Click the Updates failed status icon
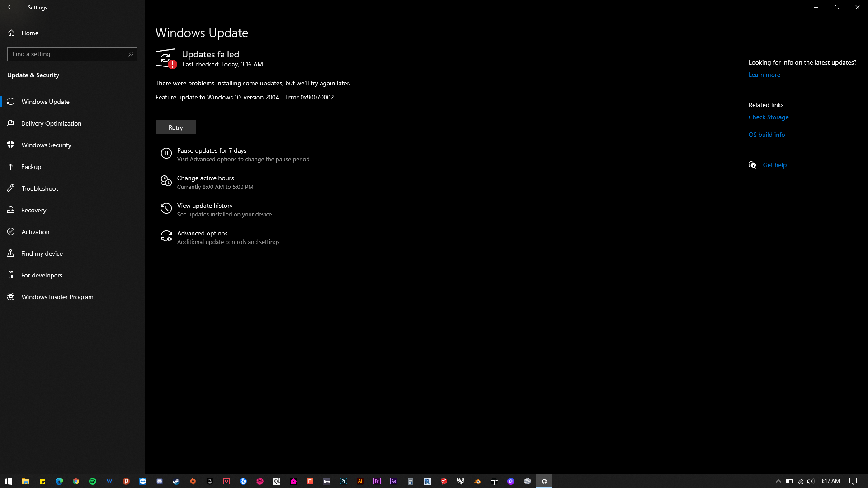868x488 pixels. coord(165,58)
